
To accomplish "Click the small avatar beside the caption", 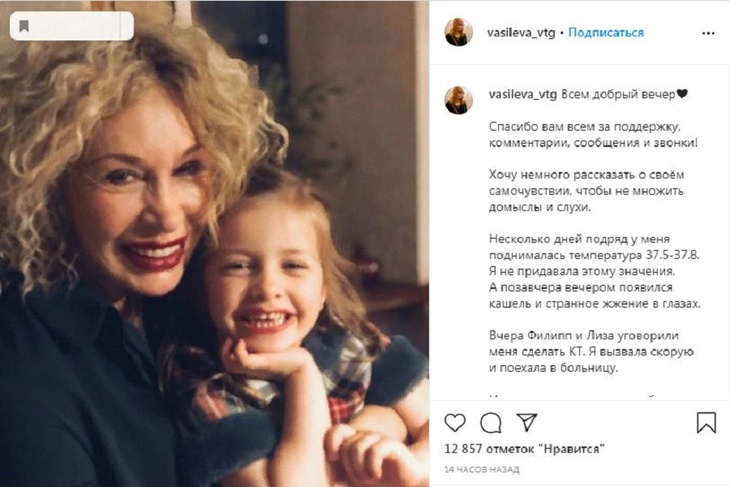I will pyautogui.click(x=458, y=99).
